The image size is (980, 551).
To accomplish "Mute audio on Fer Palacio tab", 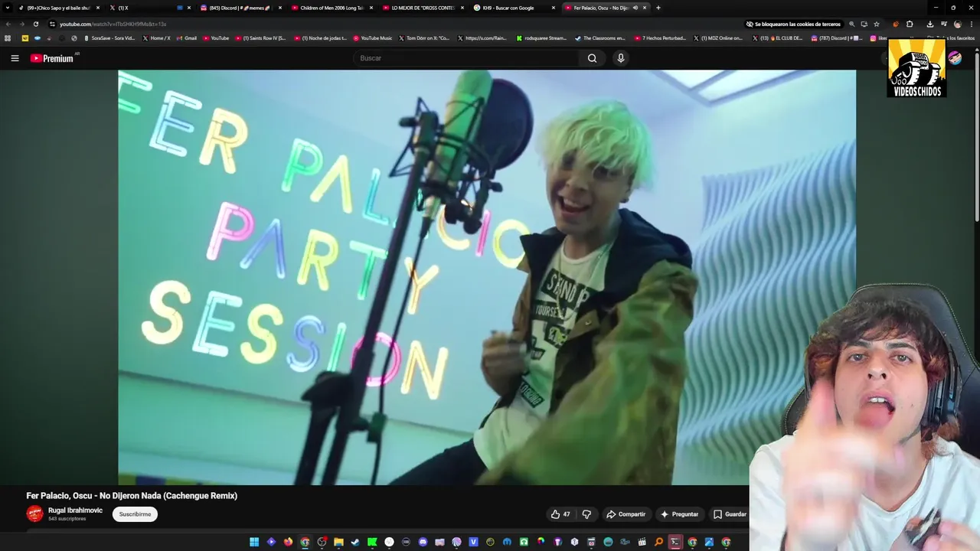I will tap(635, 8).
